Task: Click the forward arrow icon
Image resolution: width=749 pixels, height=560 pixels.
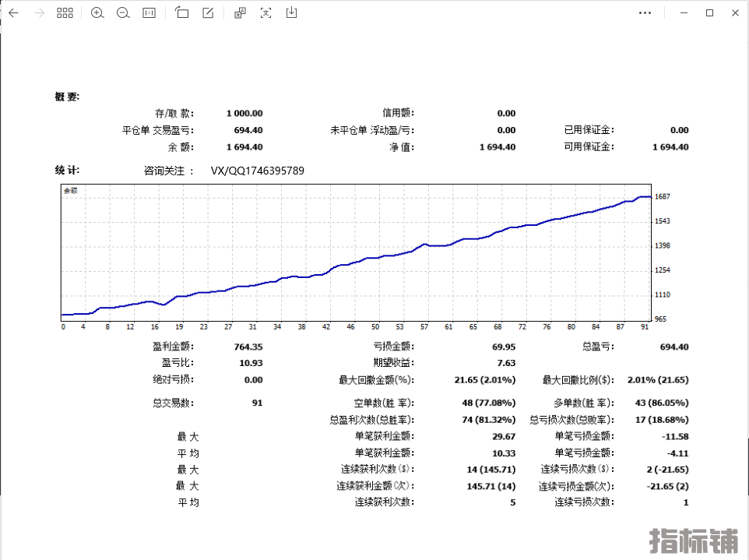Action: [39, 13]
